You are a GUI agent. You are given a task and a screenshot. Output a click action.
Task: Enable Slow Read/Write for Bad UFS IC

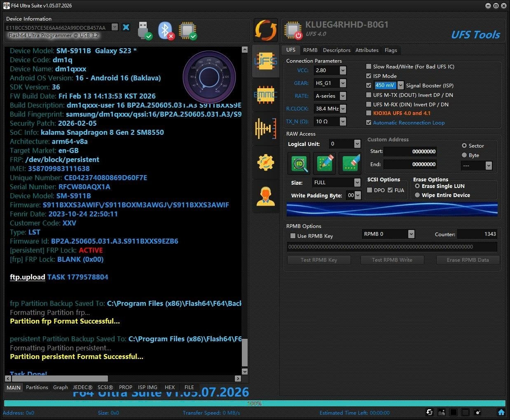coord(369,66)
